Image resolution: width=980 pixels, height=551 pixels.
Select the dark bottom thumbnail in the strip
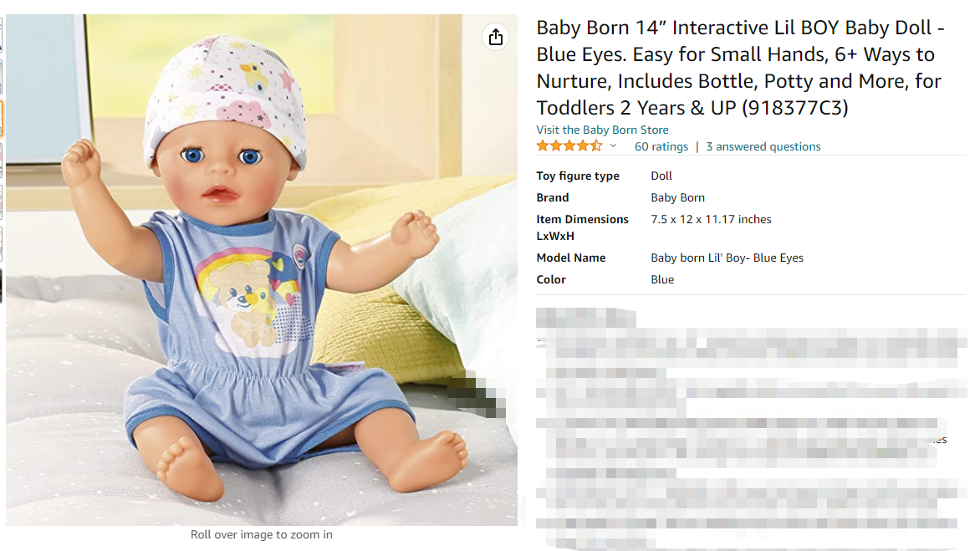(1, 285)
